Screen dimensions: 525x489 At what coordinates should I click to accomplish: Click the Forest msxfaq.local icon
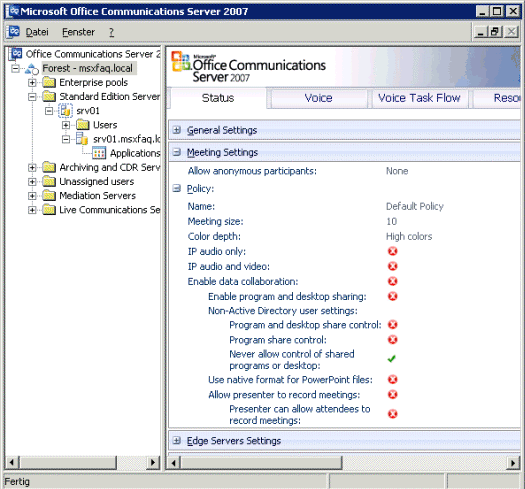pyautogui.click(x=32, y=69)
